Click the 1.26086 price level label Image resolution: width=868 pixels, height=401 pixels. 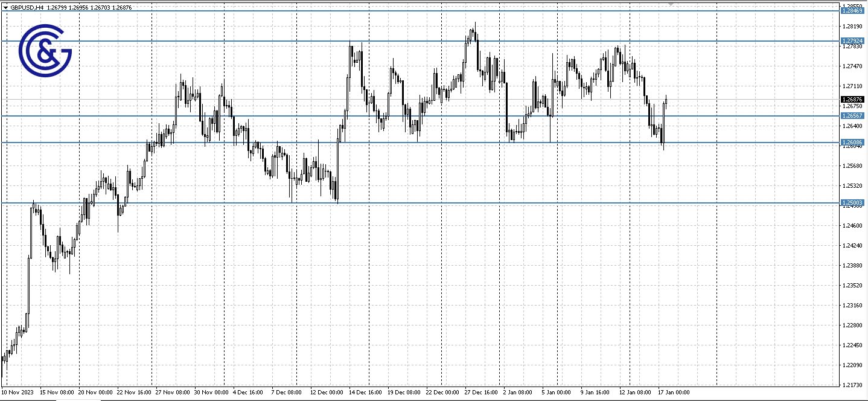852,142
